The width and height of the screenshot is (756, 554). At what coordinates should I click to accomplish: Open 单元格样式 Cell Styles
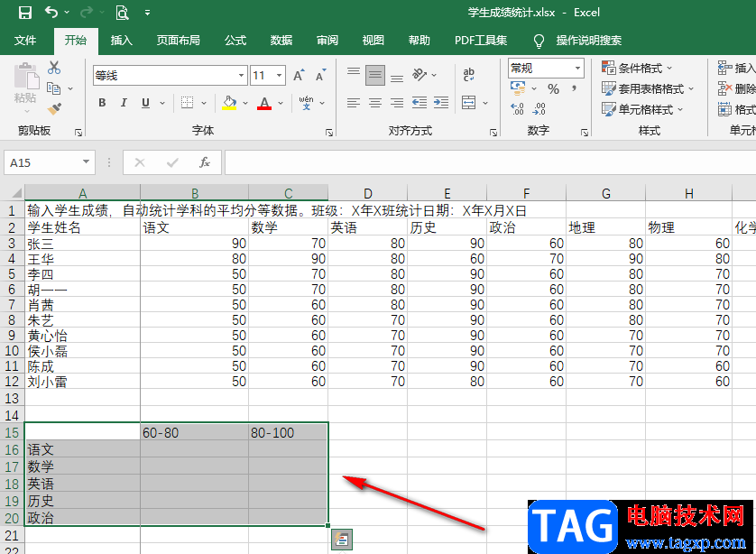coord(642,109)
